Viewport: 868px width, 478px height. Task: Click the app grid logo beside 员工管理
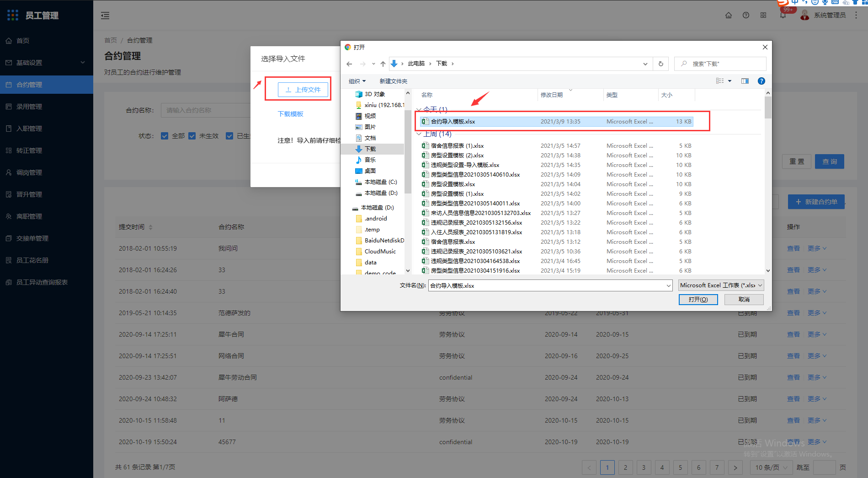(13, 15)
